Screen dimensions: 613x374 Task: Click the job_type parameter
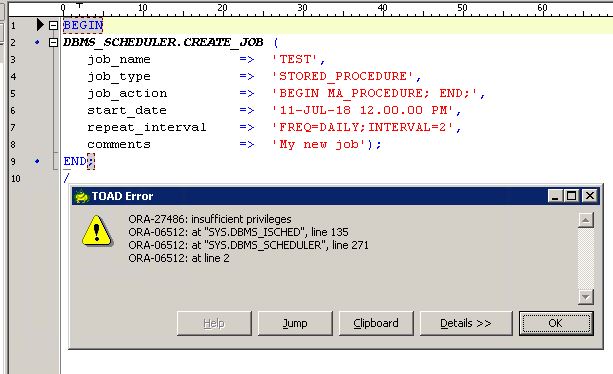(119, 77)
